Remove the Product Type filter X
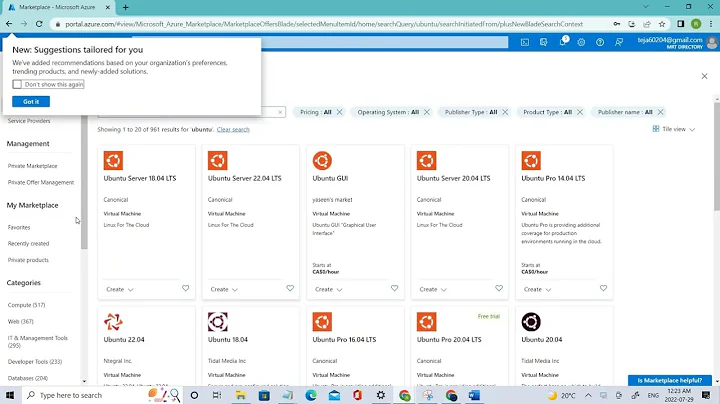The height and width of the screenshot is (404, 720). tap(580, 112)
